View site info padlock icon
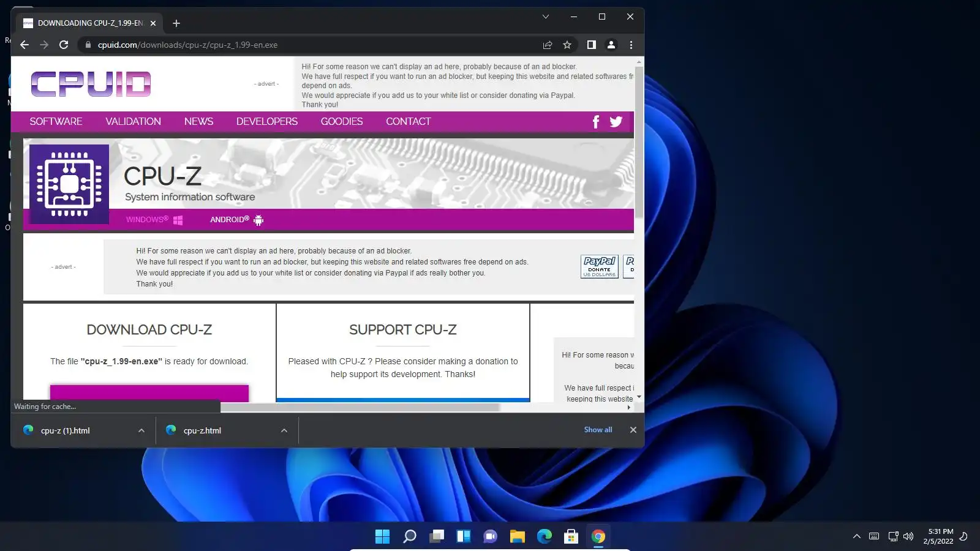Viewport: 980px width, 551px height. [88, 45]
